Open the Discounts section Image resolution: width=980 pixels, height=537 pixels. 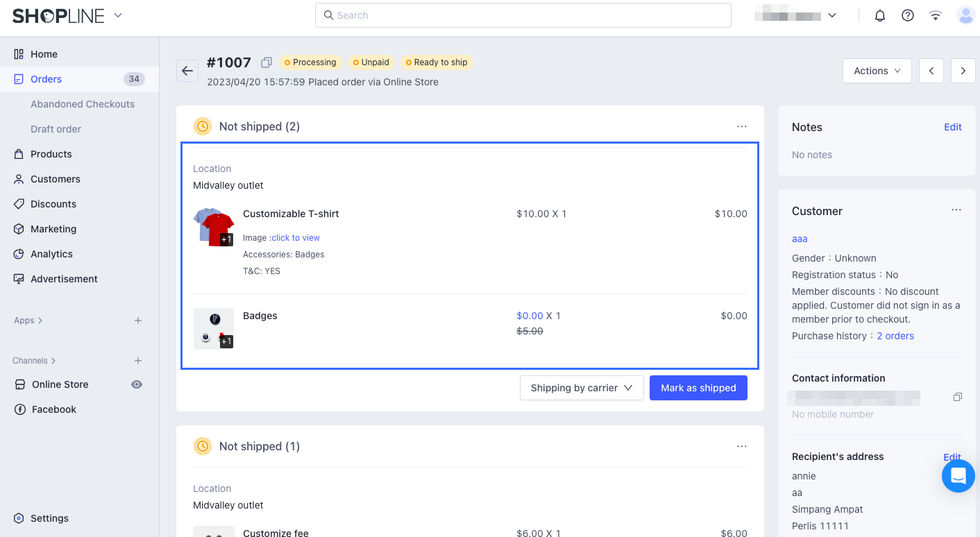(x=54, y=203)
